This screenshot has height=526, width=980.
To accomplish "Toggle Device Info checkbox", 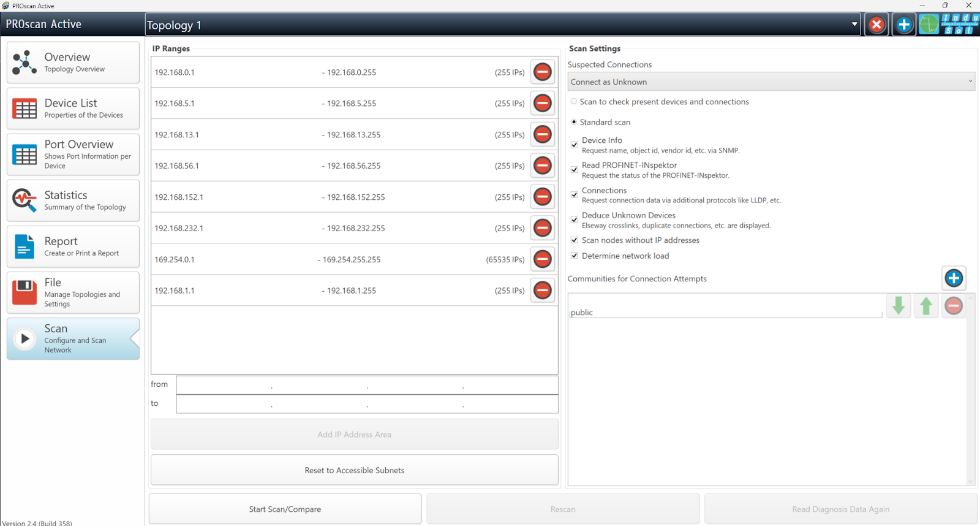I will point(575,145).
